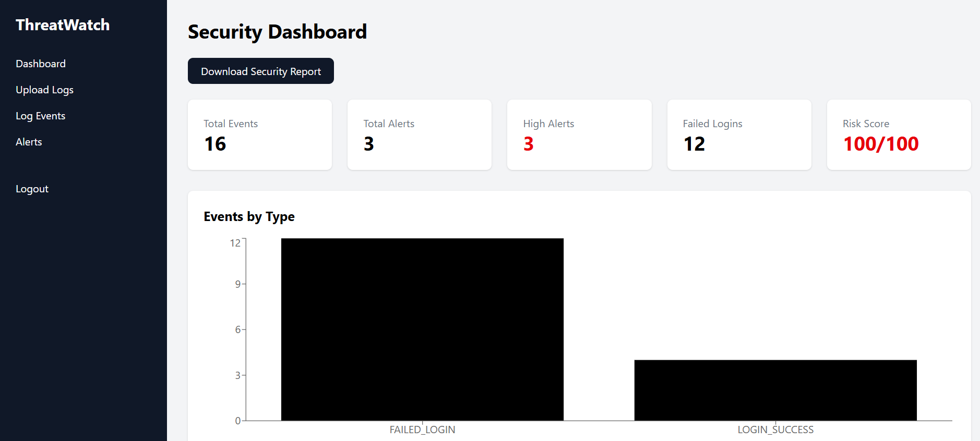The width and height of the screenshot is (980, 441).
Task: Click the FAILED_LOGIN bar in chart
Action: [422, 329]
